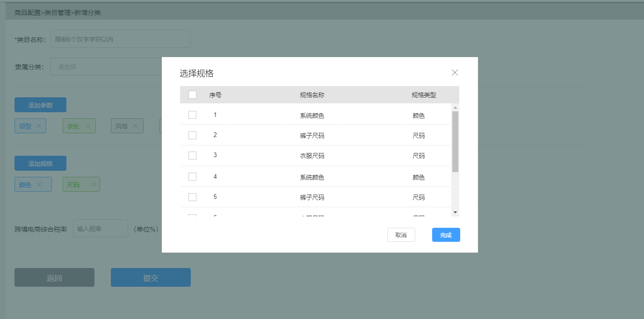Go back using the 返回 button
This screenshot has width=644, height=319.
pos(54,277)
